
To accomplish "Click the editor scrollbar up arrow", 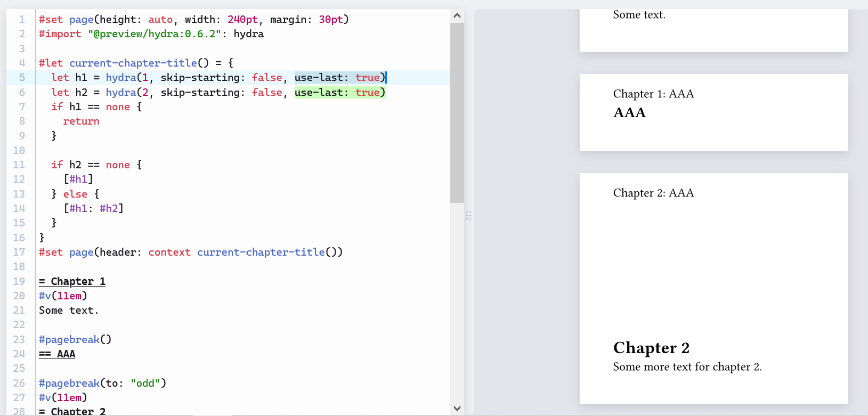I will click(x=457, y=16).
